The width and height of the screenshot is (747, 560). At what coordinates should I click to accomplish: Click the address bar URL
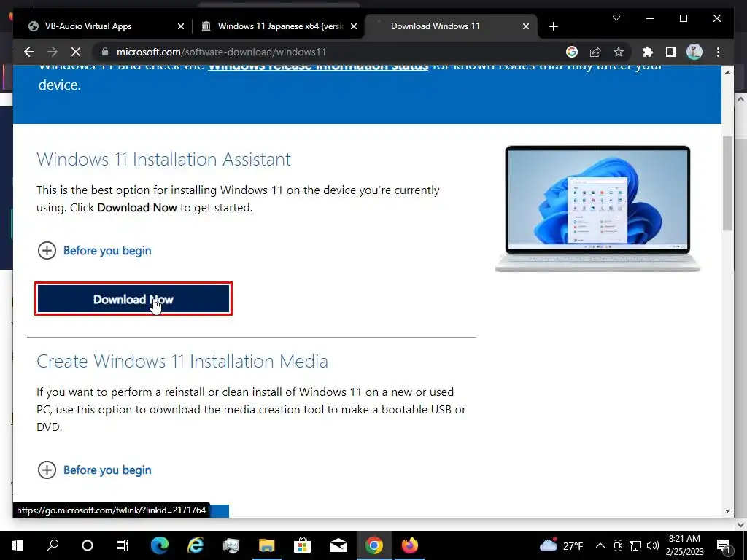222,52
